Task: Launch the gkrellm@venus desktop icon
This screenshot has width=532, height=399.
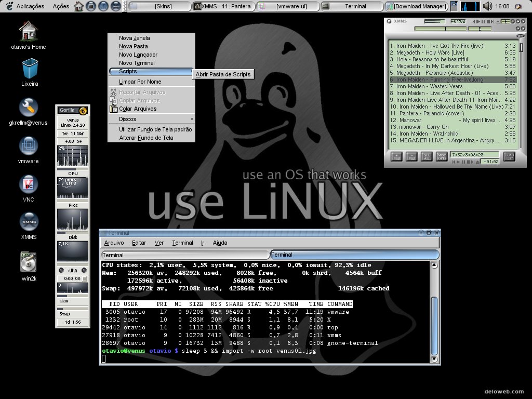Action: (x=28, y=112)
